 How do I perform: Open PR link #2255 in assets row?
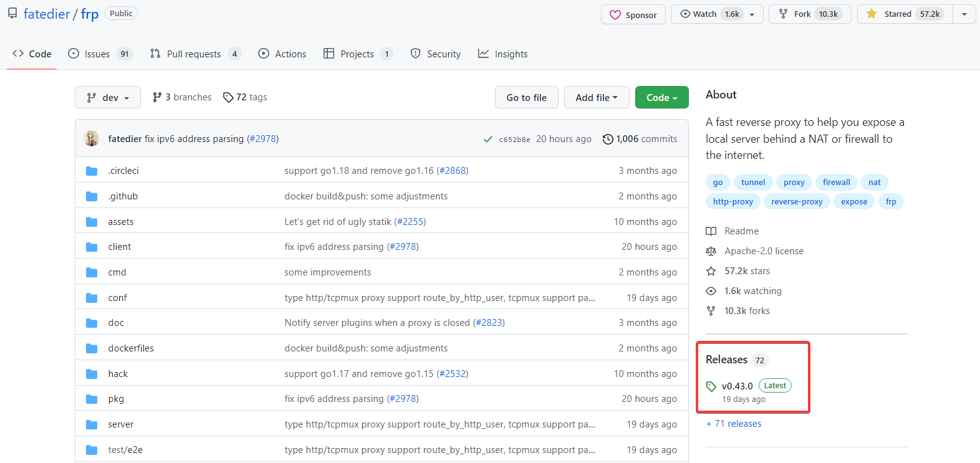coord(410,222)
